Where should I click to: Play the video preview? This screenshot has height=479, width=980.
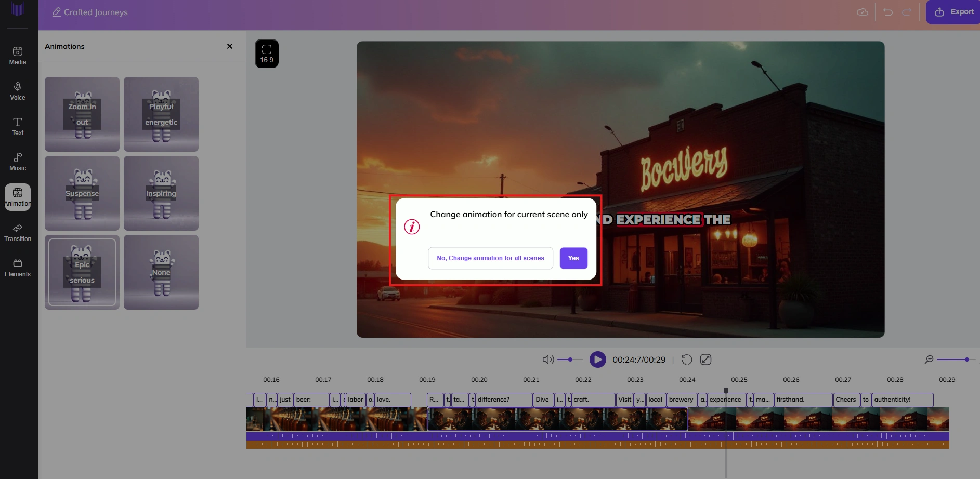tap(598, 360)
